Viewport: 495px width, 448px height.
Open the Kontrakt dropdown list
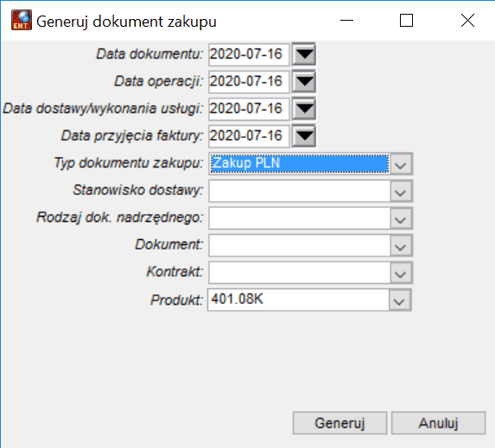click(401, 273)
